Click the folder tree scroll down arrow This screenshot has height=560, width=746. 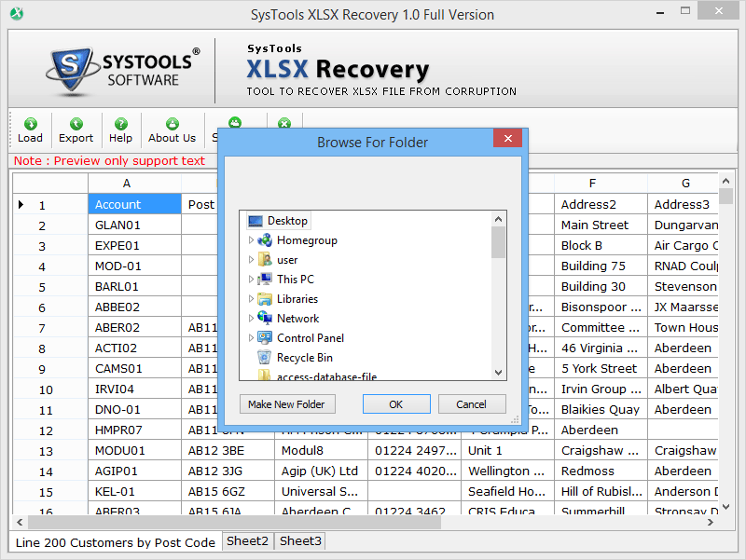coord(498,373)
